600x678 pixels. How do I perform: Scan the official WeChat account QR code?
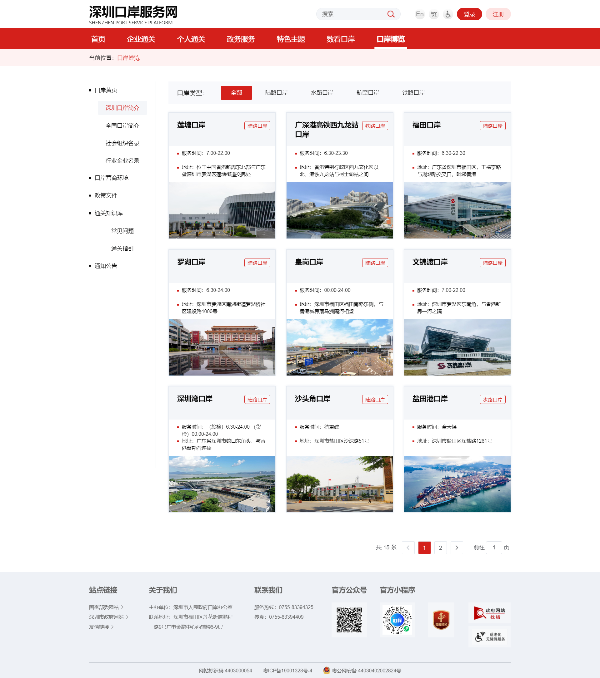[348, 620]
